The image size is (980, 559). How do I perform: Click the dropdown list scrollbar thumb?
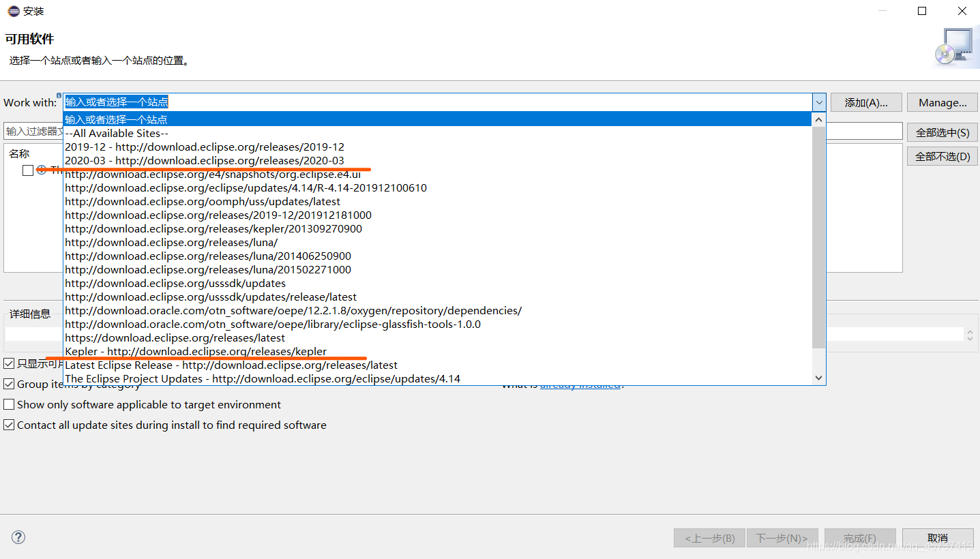pyautogui.click(x=819, y=237)
